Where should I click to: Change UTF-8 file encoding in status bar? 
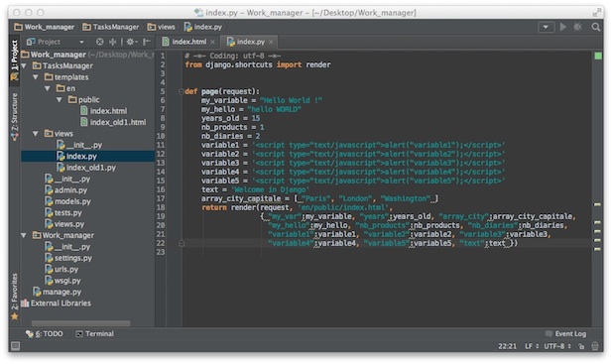coord(557,346)
